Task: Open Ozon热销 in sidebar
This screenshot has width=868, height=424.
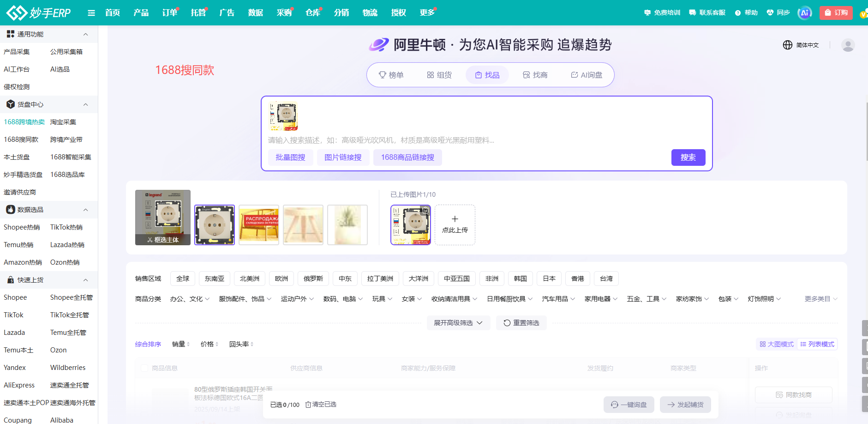Action: coord(65,262)
